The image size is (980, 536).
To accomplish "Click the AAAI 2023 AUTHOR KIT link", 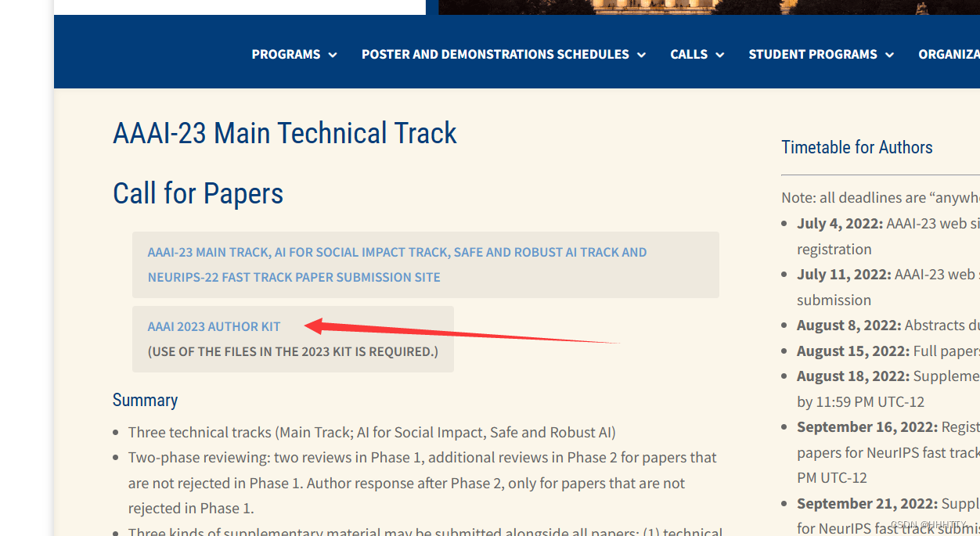I will click(214, 326).
